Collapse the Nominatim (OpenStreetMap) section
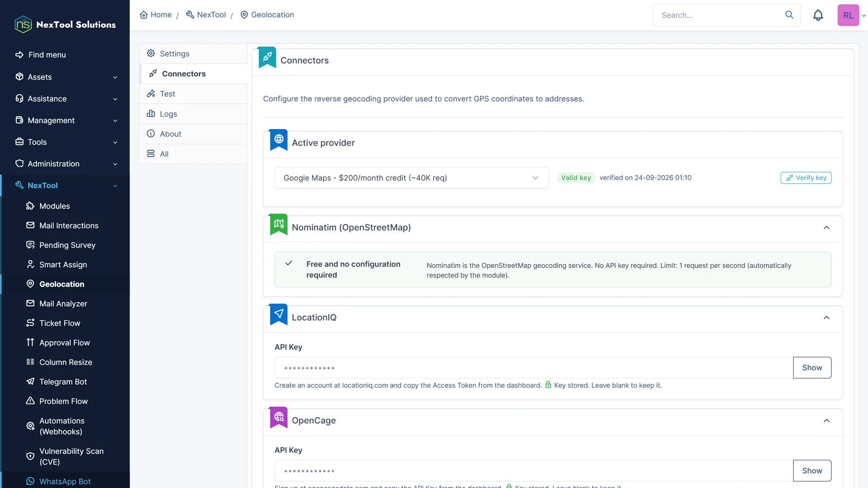 (827, 228)
